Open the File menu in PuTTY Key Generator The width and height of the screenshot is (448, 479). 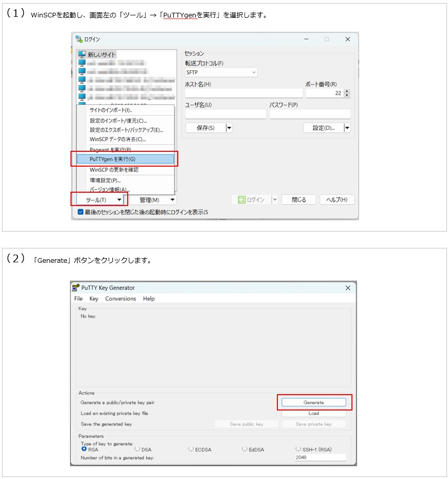[79, 299]
